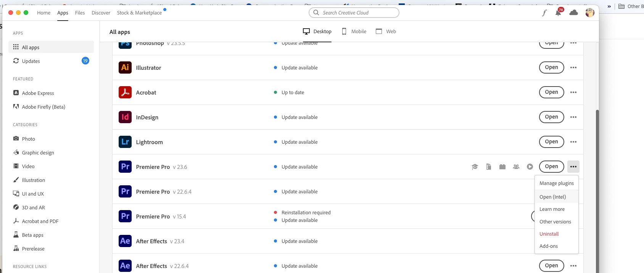Viewport: 644px width, 273px height.
Task: Click the Other Bookmarks folder in browser window
Action: click(x=631, y=6)
